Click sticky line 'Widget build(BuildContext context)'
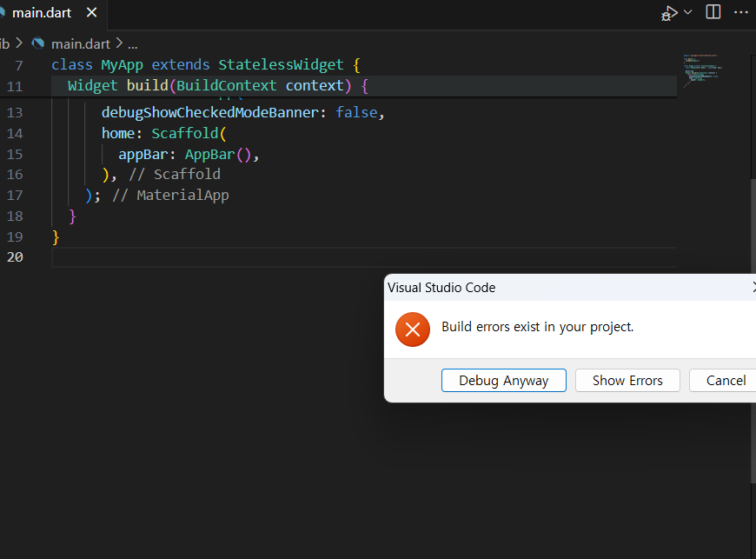This screenshot has width=756, height=559. pyautogui.click(x=218, y=86)
